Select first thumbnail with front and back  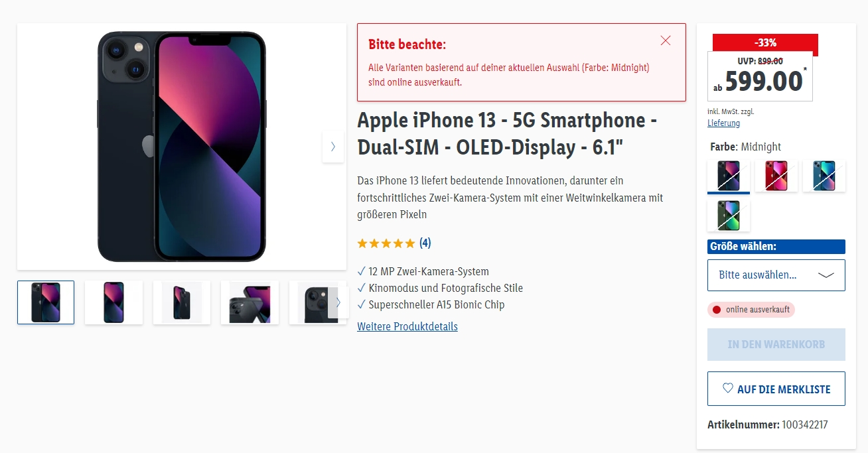click(46, 302)
